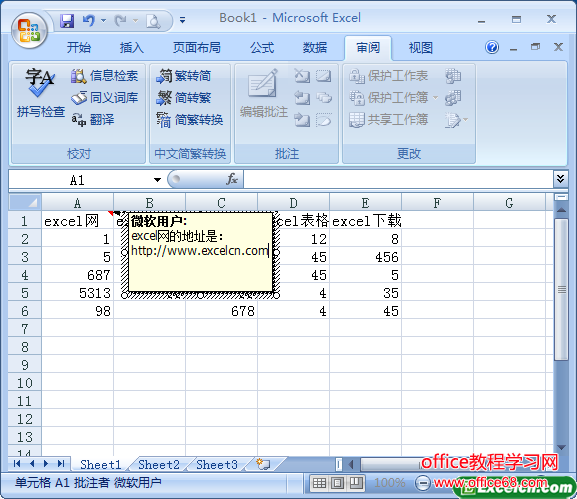
Task: Convert with 繁转简 button
Action: [x=183, y=76]
